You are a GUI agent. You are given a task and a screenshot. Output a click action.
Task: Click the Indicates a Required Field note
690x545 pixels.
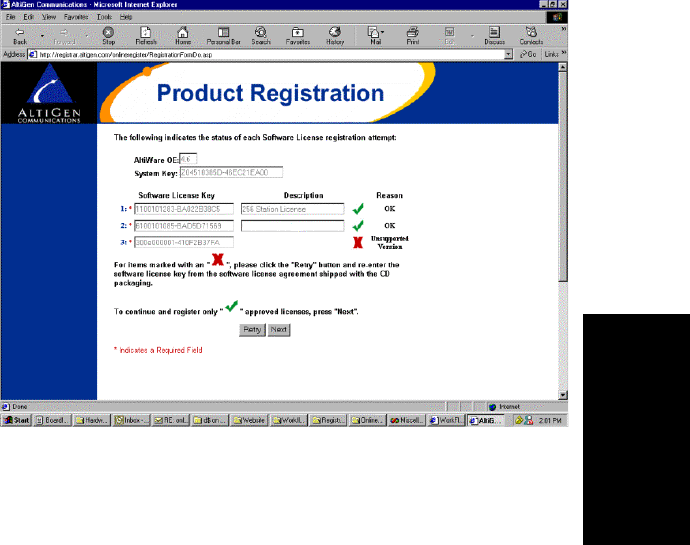click(158, 350)
